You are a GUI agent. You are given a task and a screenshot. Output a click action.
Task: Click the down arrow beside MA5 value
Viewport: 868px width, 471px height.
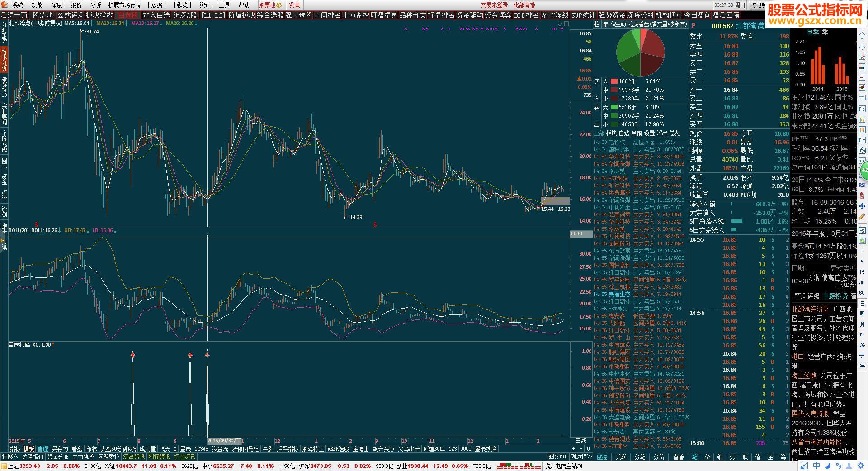pos(91,23)
